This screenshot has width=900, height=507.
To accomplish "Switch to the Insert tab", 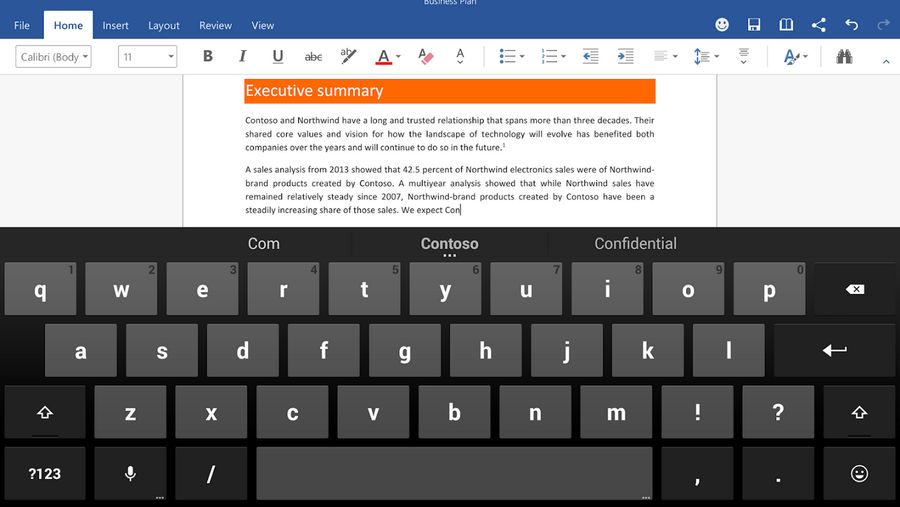I will [115, 25].
